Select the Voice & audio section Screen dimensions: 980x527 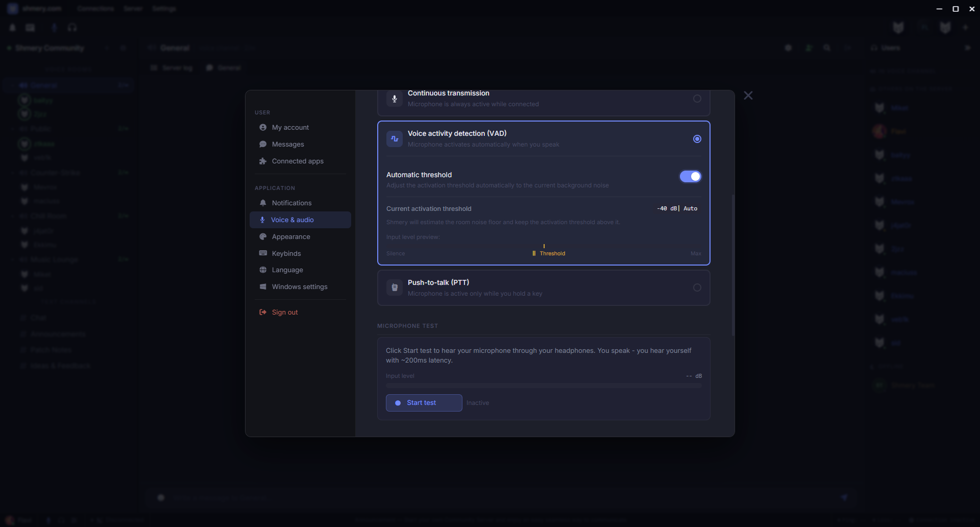tap(300, 220)
